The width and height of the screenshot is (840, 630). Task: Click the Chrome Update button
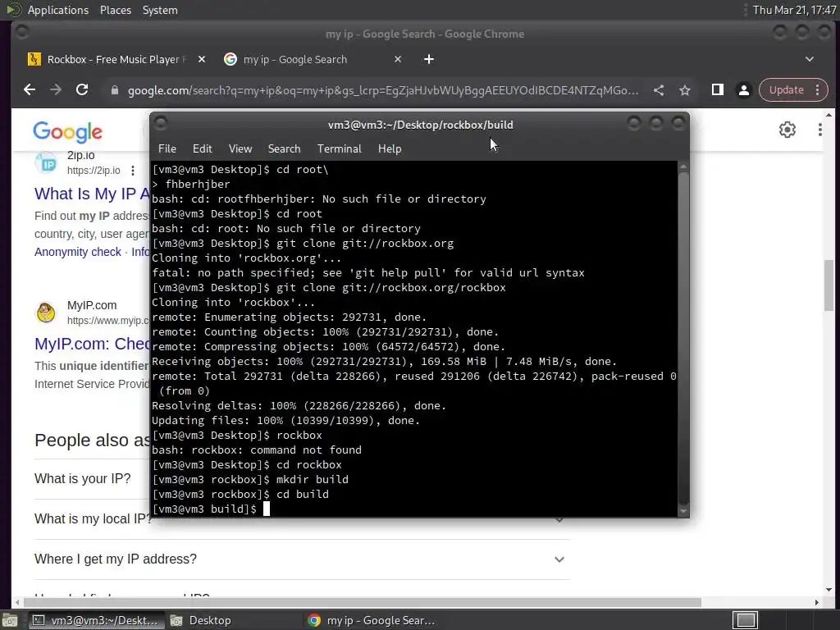(786, 90)
